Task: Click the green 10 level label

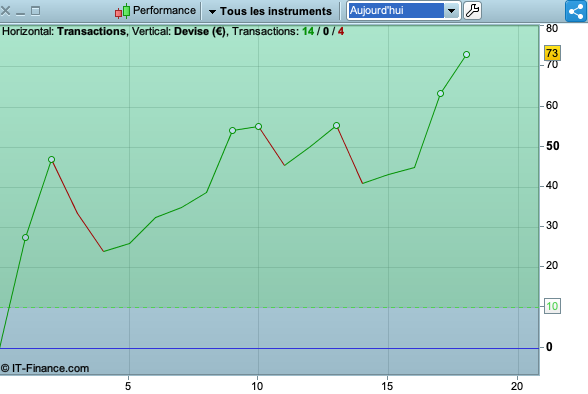Action: pos(552,306)
